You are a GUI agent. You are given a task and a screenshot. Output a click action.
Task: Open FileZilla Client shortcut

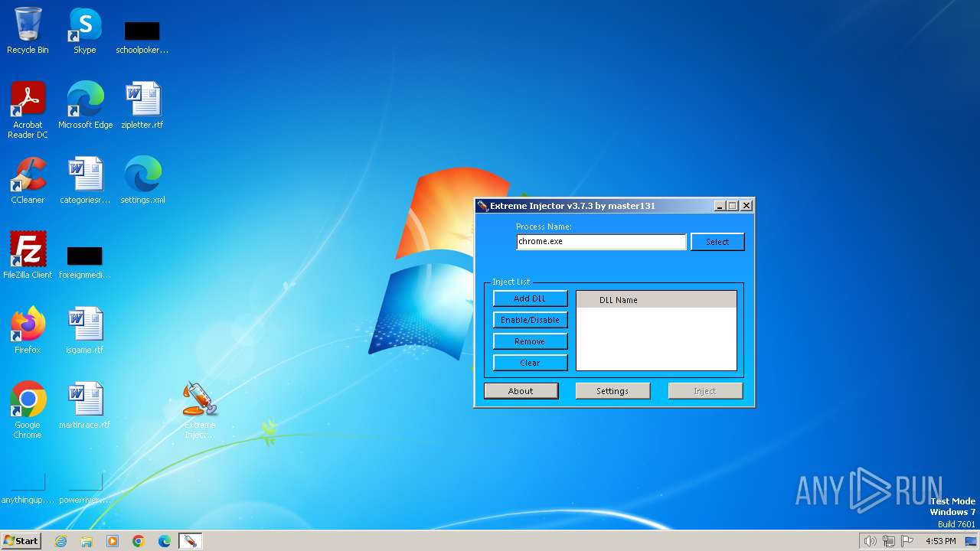click(28, 255)
